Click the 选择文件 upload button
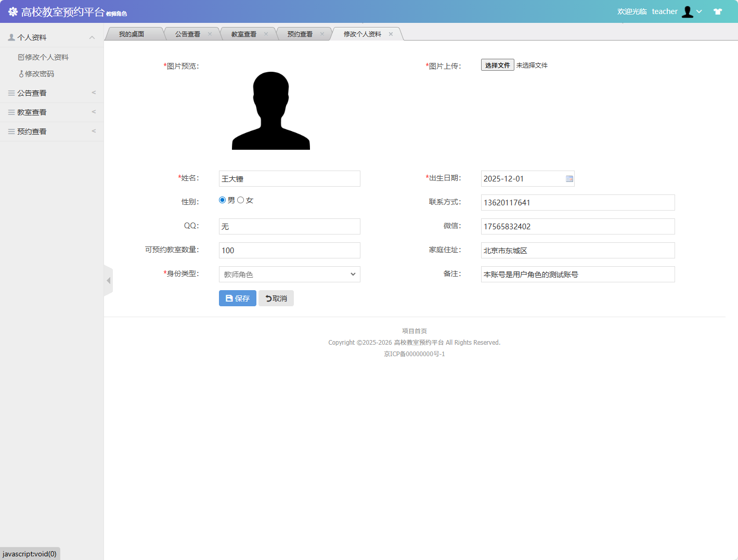 tap(497, 64)
